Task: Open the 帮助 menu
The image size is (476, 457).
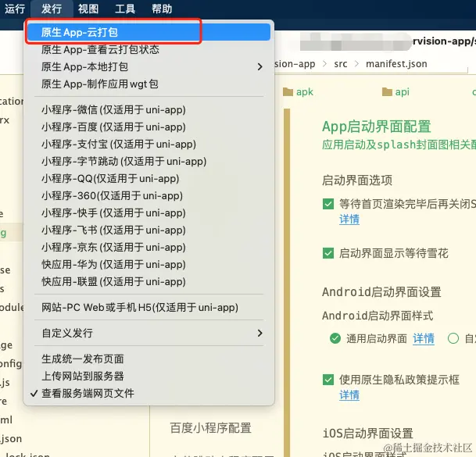Action: pos(162,9)
